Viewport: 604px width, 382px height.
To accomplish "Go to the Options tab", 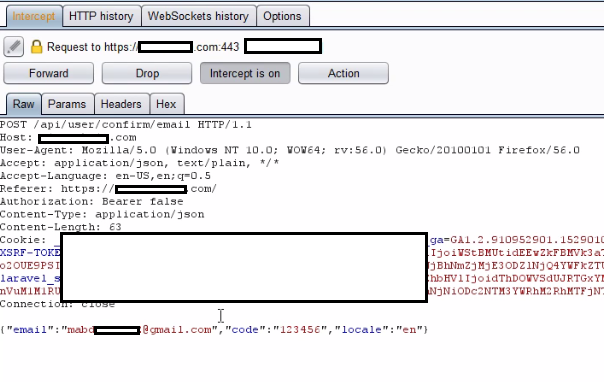I will pyautogui.click(x=282, y=16).
